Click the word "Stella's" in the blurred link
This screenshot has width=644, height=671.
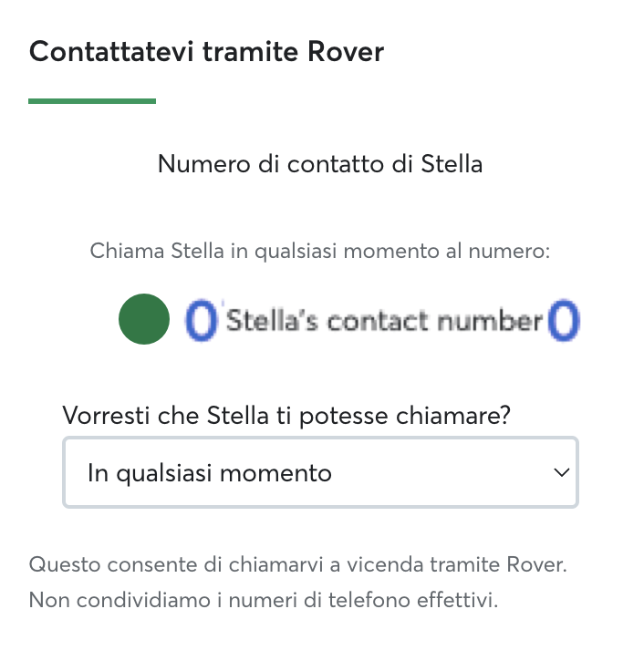pyautogui.click(x=272, y=321)
